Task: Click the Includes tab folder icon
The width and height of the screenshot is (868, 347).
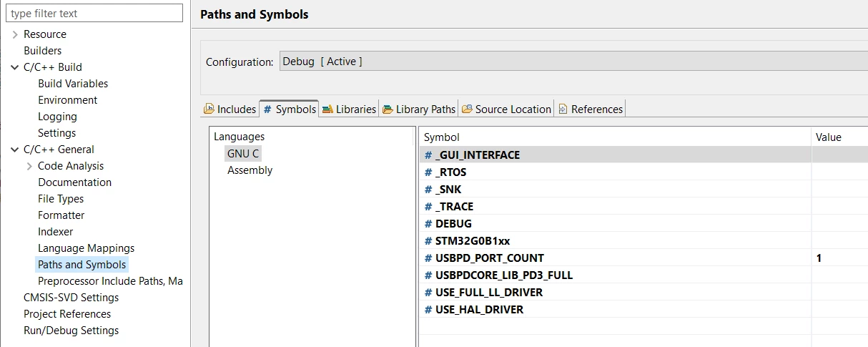Action: coord(209,109)
